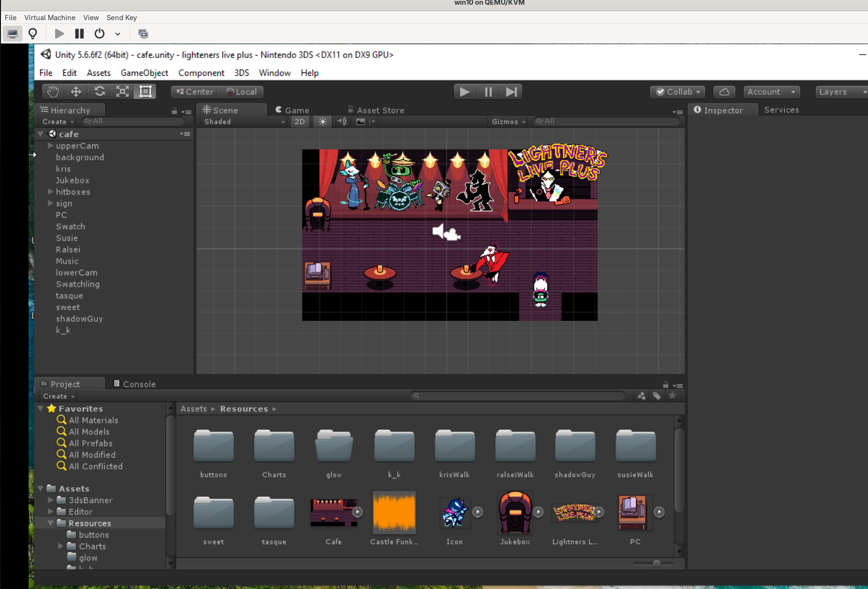Click the Project search field
The image size is (868, 589).
pyautogui.click(x=518, y=396)
